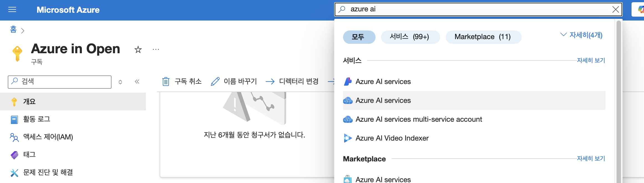Open the Marketplace Azure AI services result

click(474, 179)
